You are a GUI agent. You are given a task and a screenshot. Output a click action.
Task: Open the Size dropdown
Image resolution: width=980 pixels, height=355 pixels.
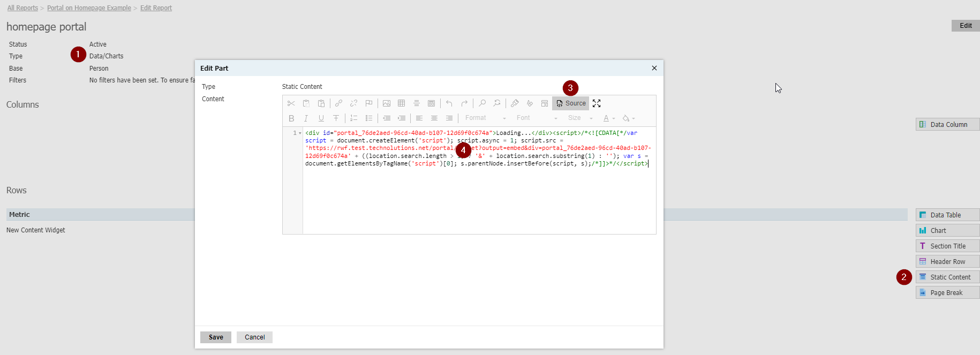click(x=580, y=118)
